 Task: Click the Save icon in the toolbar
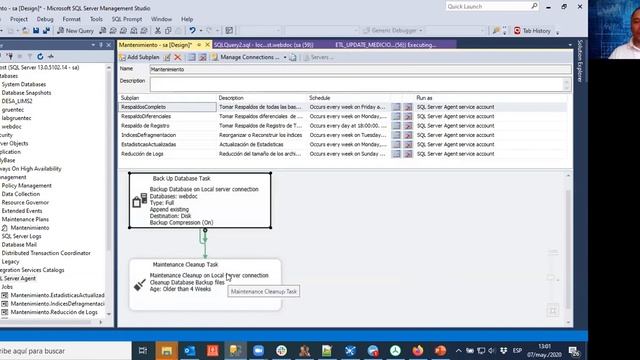[36, 31]
